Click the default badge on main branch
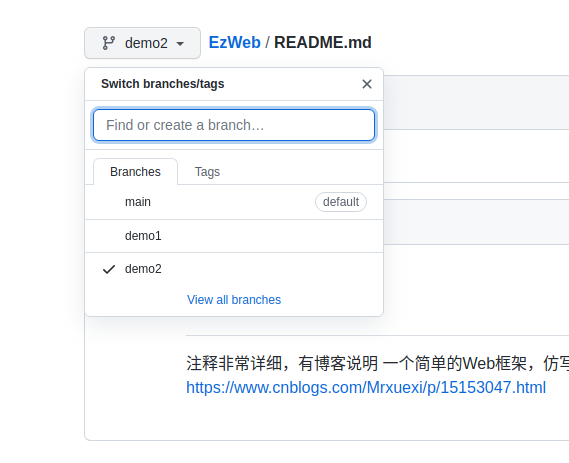Screen dimensions: 569x463 pos(341,202)
